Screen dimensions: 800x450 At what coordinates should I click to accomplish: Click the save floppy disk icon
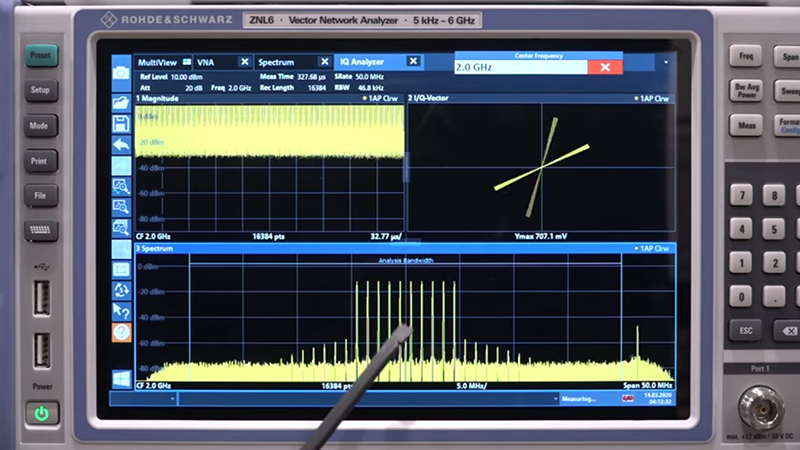121,124
